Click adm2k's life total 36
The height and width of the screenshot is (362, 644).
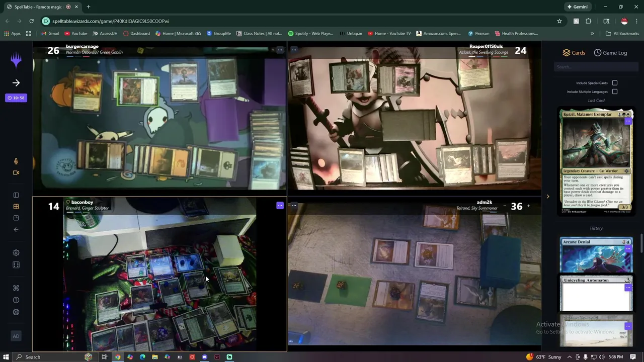click(x=516, y=206)
